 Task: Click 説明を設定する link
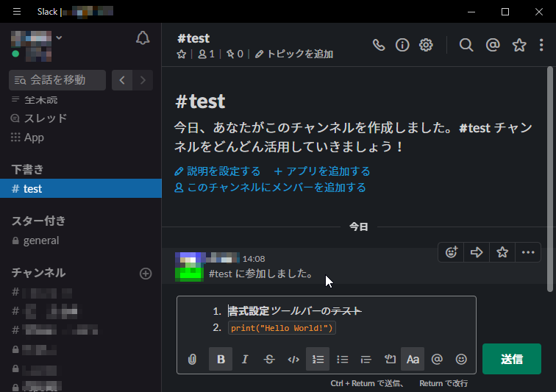pyautogui.click(x=218, y=171)
